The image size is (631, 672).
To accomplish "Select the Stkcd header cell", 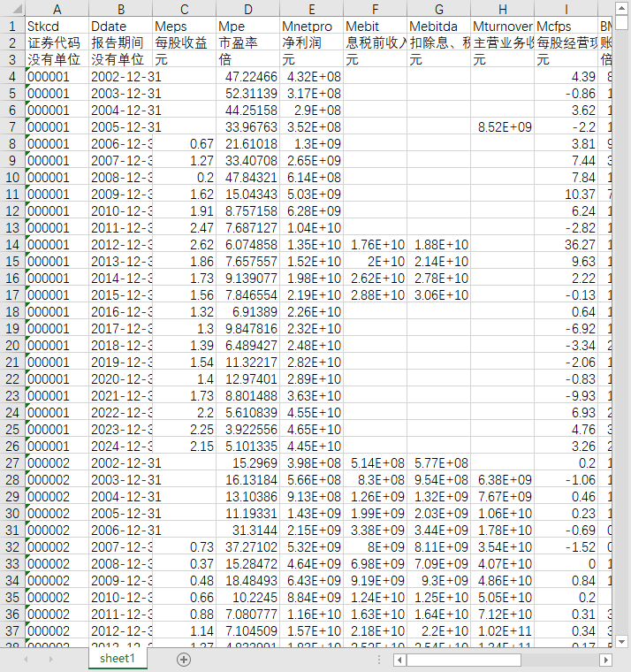I will click(x=57, y=27).
